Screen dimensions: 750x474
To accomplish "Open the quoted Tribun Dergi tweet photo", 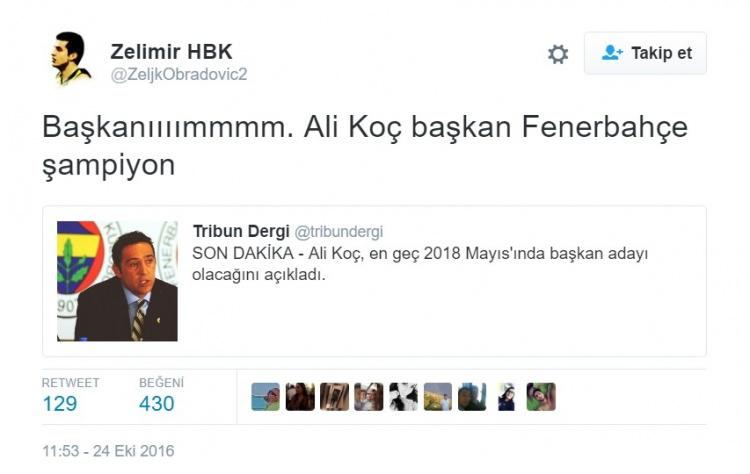I will [117, 281].
